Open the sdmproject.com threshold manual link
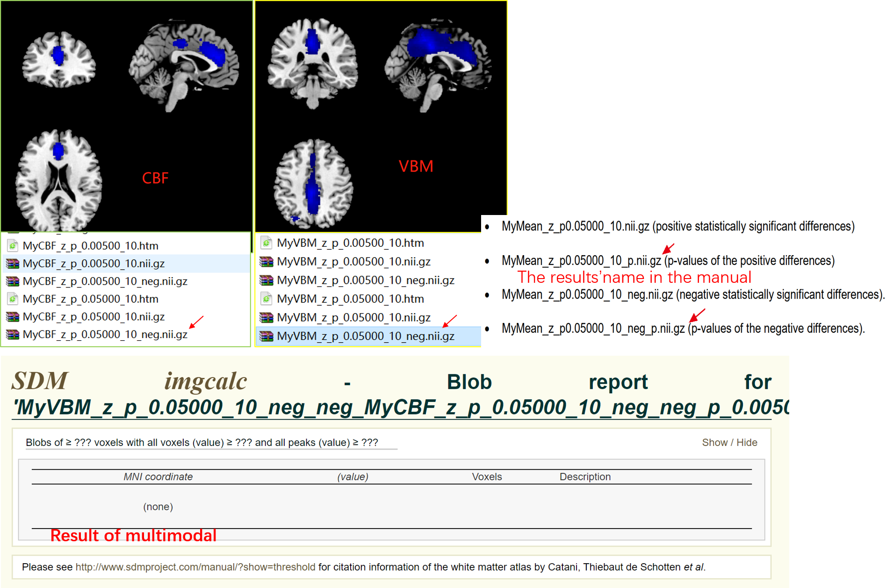 click(x=195, y=567)
